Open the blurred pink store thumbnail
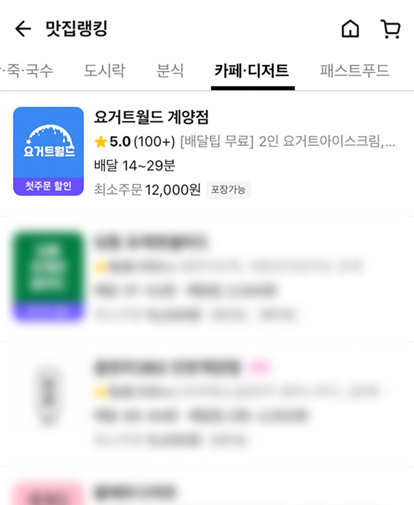This screenshot has height=505, width=414. click(48, 493)
